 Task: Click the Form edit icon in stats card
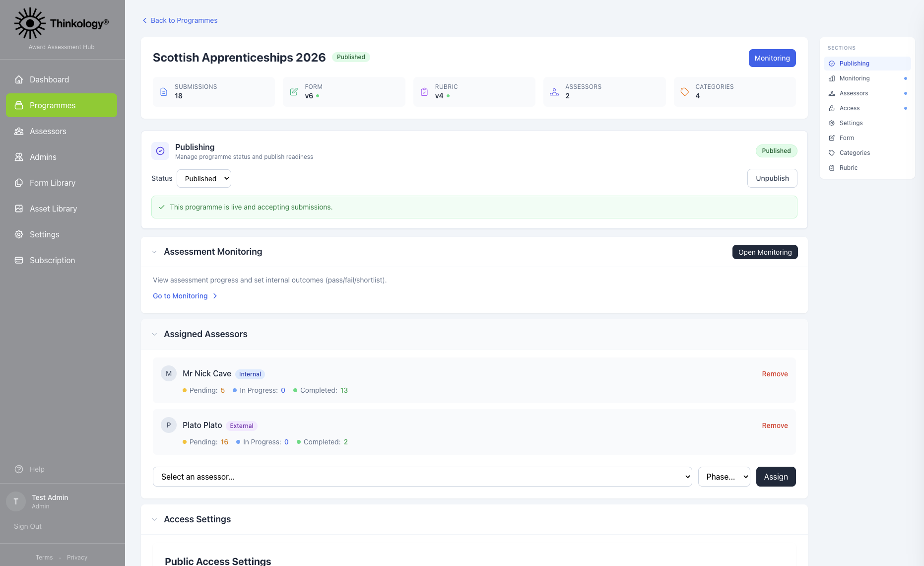(294, 92)
